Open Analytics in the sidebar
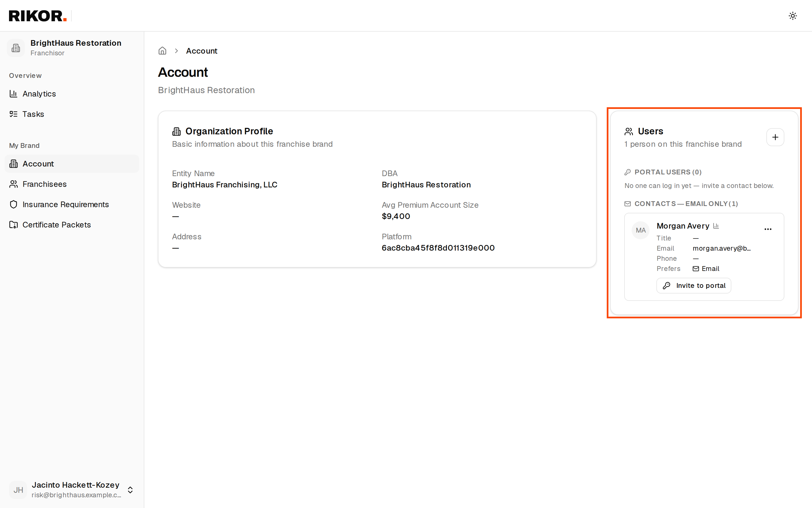The image size is (812, 508). click(x=72, y=94)
